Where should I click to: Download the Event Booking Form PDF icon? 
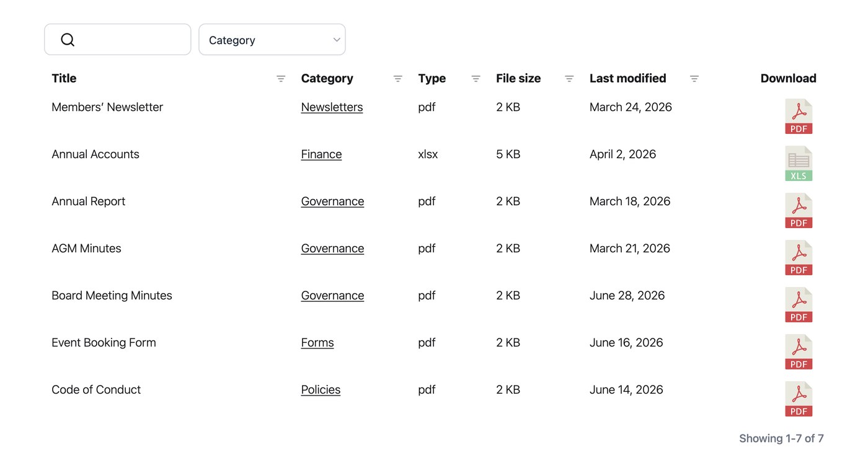pos(799,352)
